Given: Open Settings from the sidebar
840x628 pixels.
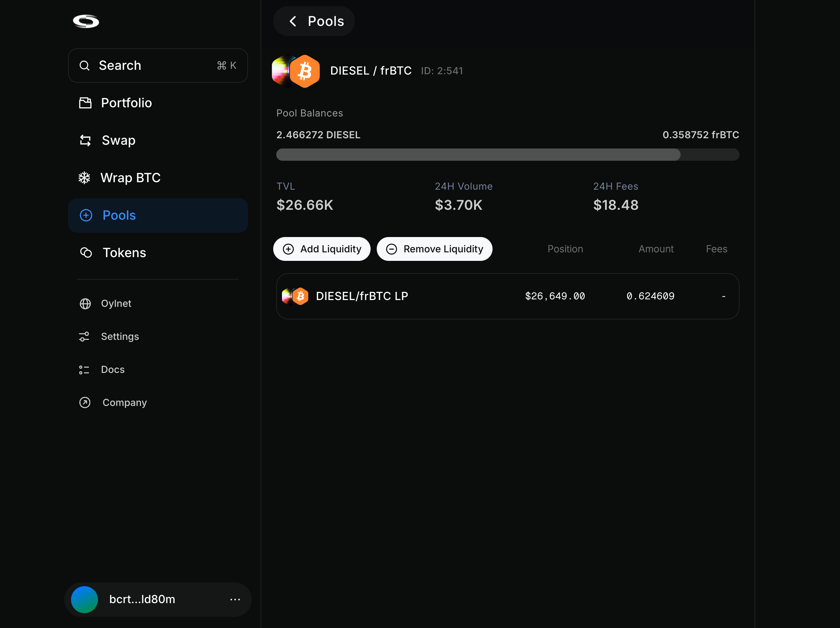Looking at the screenshot, I should tap(120, 336).
